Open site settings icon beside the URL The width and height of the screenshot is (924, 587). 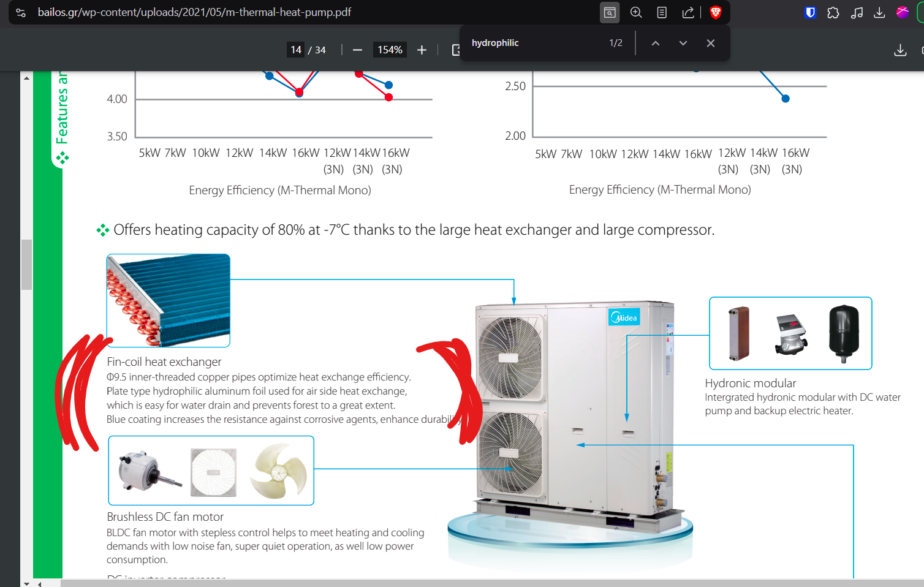[21, 12]
